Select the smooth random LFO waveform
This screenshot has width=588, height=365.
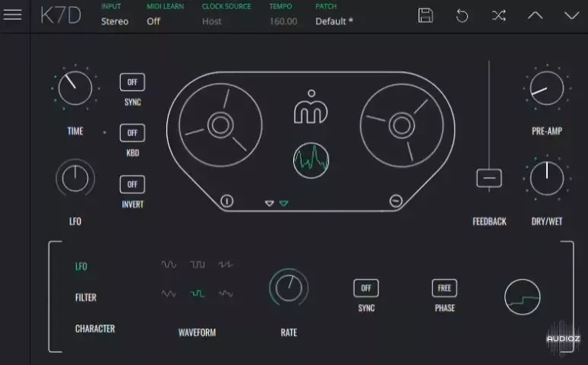point(226,294)
